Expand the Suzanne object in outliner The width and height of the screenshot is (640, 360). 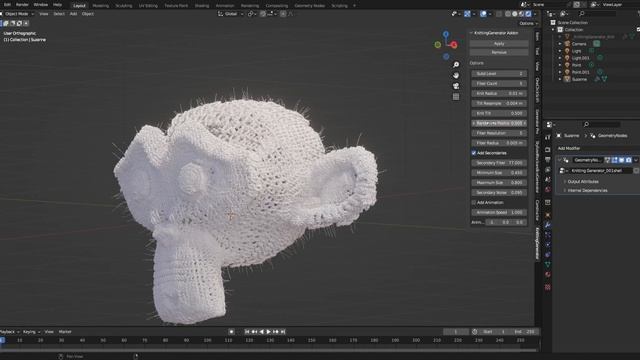[560, 79]
